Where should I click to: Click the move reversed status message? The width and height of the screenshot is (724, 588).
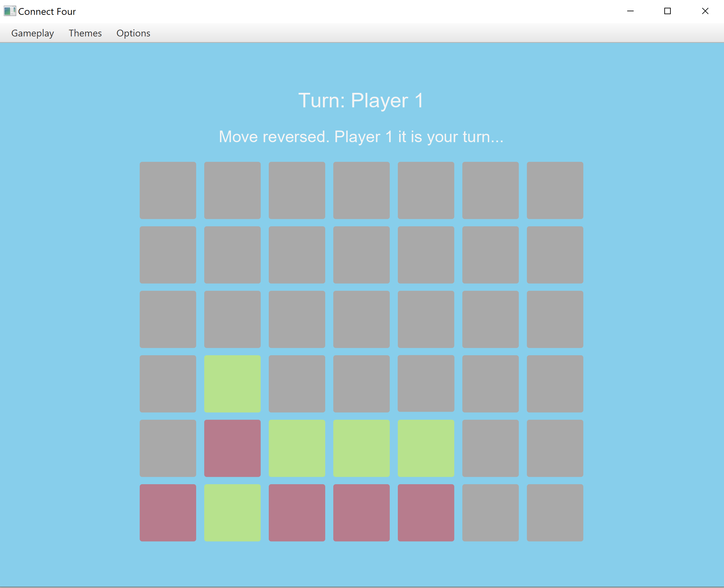point(361,137)
